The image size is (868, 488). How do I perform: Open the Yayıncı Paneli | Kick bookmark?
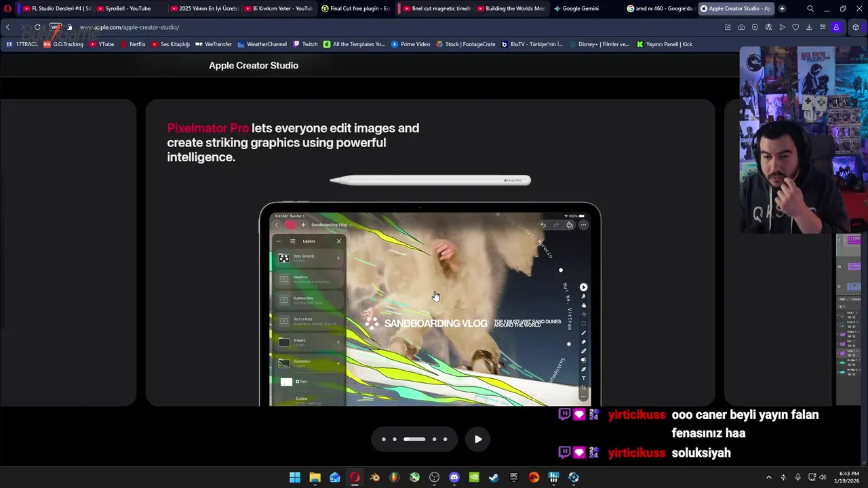665,44
